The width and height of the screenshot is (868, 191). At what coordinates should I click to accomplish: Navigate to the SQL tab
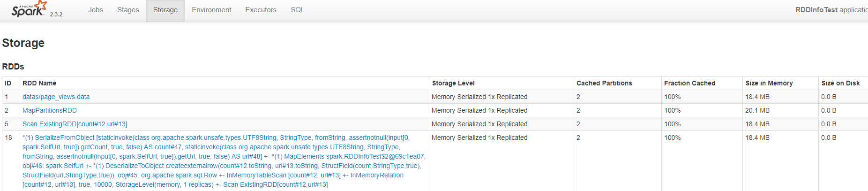click(298, 10)
